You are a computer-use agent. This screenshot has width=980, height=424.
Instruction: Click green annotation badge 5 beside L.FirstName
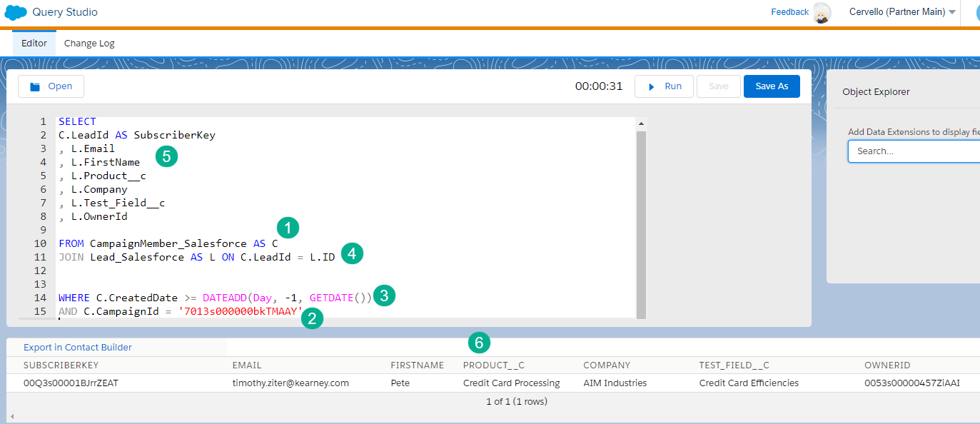166,155
